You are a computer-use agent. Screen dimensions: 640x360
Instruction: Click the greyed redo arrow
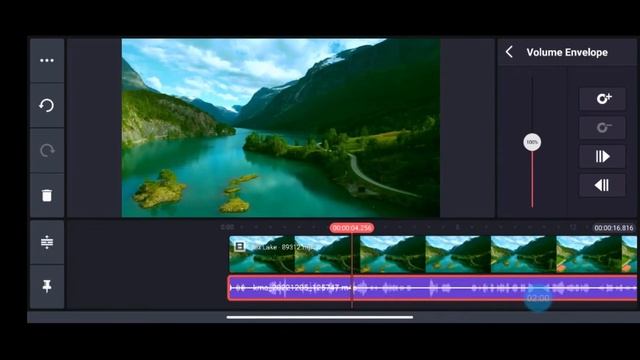(47, 151)
